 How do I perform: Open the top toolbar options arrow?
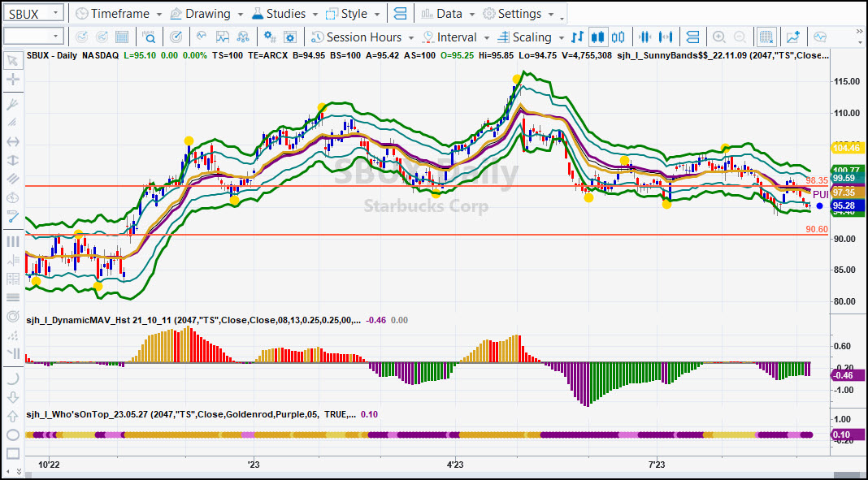click(562, 18)
